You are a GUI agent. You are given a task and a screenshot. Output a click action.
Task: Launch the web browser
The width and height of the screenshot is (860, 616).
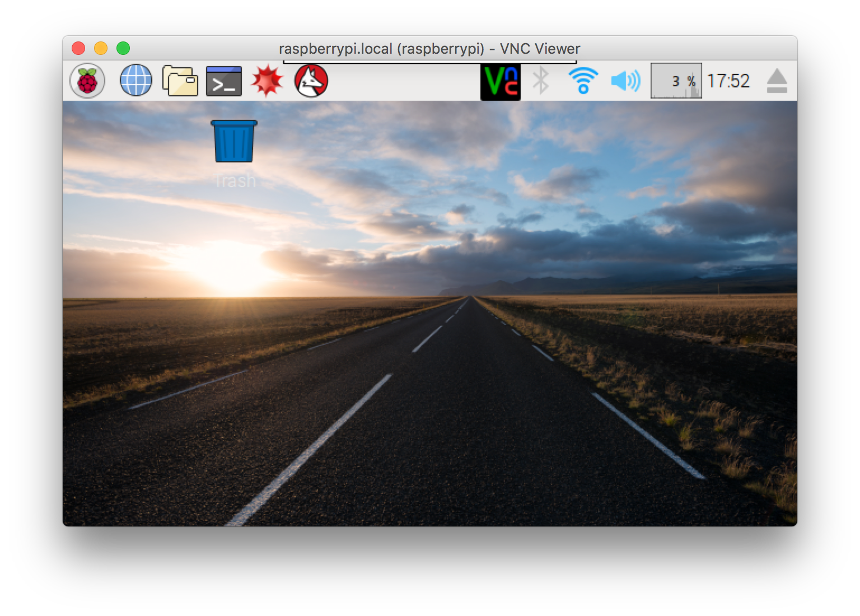[136, 80]
